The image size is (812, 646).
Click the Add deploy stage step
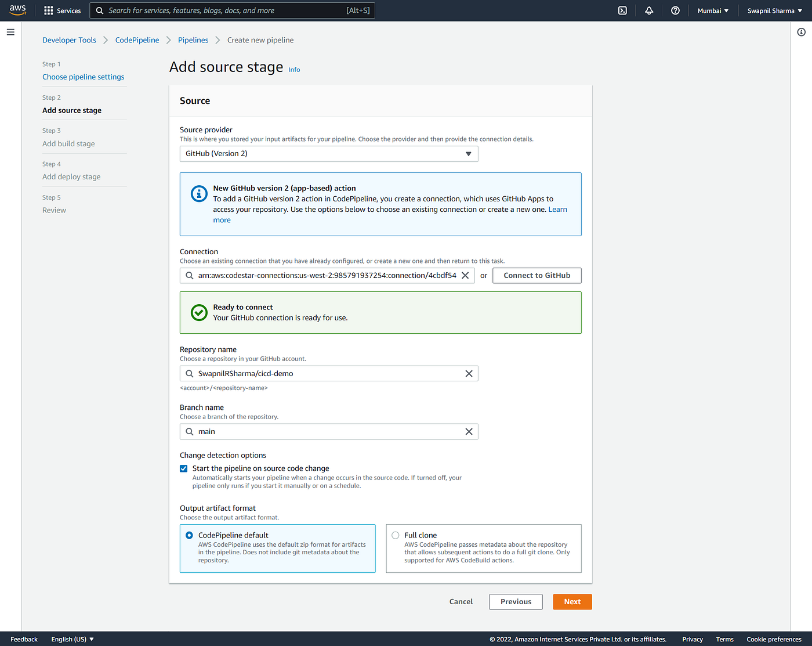pyautogui.click(x=71, y=177)
